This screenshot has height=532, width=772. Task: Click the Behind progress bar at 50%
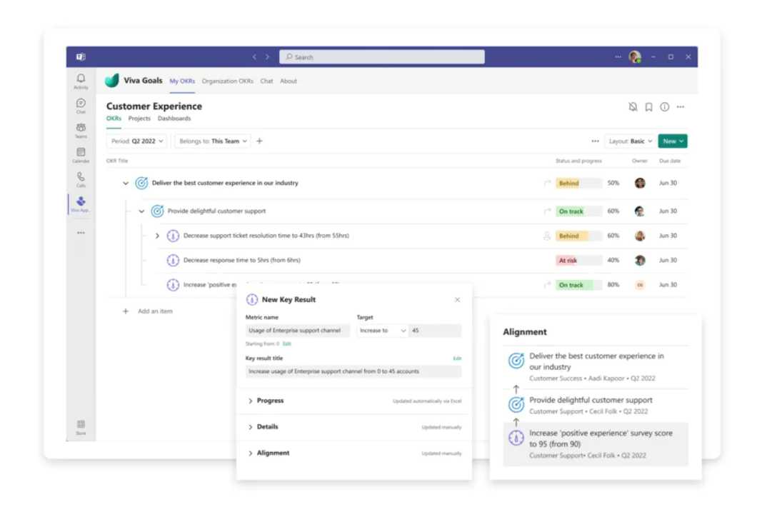(578, 183)
